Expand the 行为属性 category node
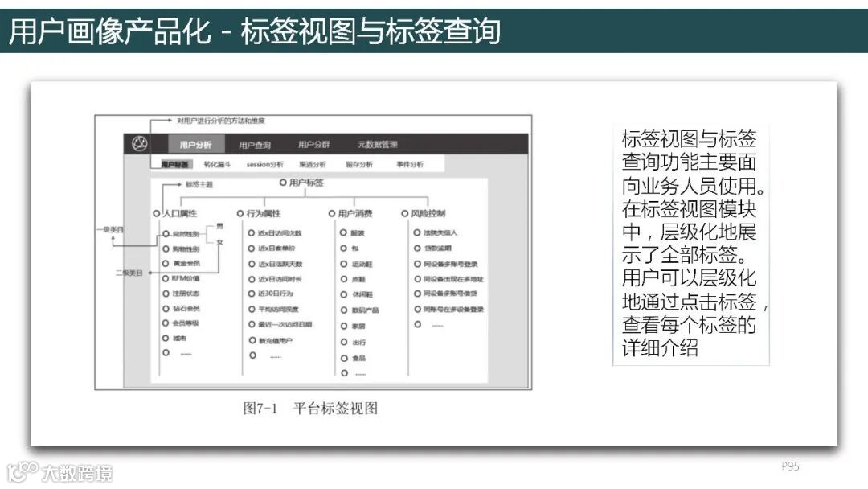The width and height of the screenshot is (868, 489). pos(259,213)
